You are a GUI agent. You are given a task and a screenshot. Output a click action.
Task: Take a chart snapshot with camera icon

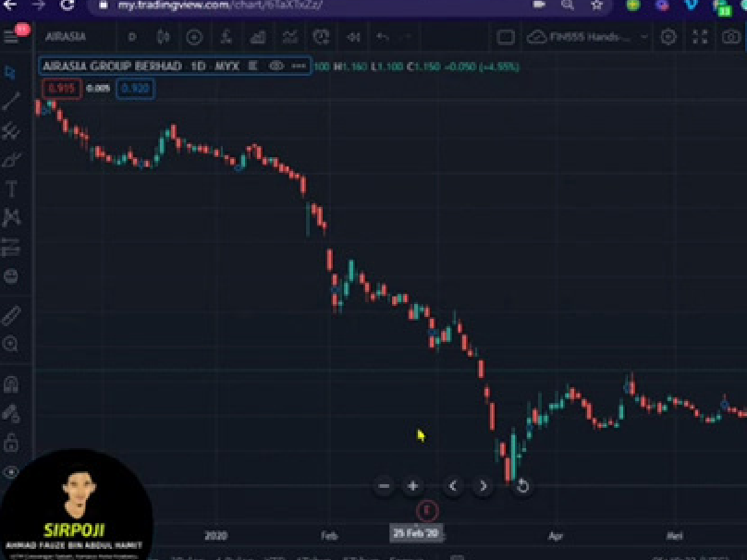730,37
